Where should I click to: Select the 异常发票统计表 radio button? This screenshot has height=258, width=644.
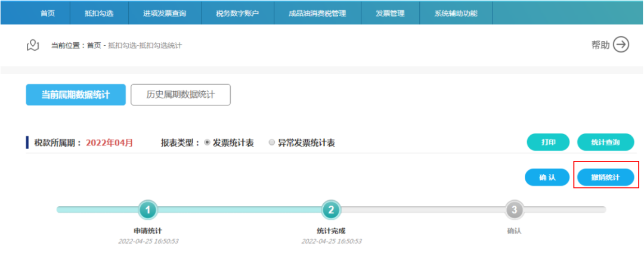pos(272,143)
